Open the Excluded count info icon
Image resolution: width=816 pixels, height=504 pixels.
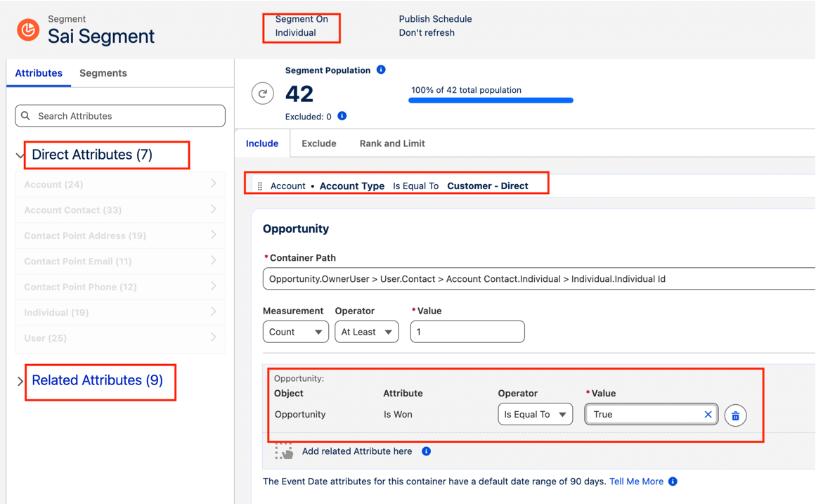(342, 116)
